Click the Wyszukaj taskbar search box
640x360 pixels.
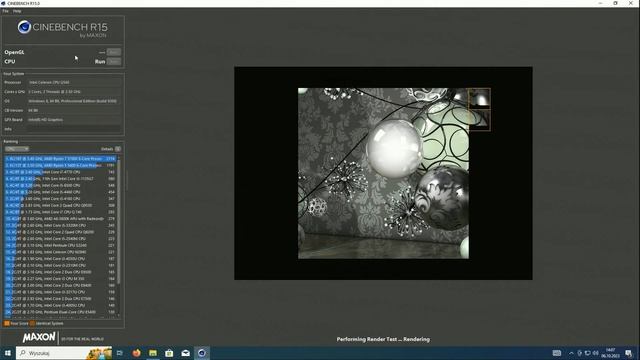click(x=64, y=353)
